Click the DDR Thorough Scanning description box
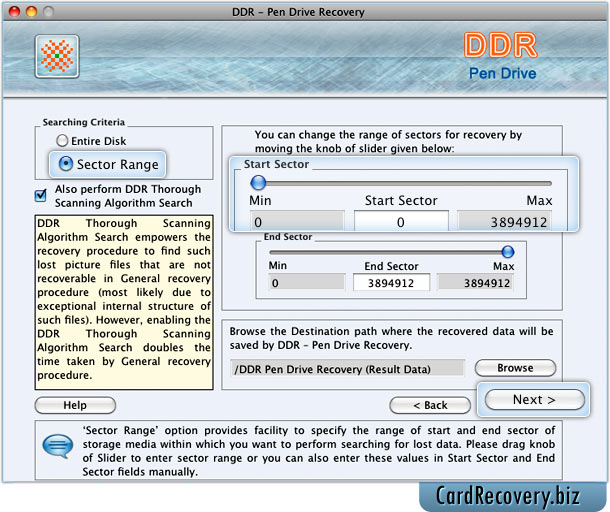The image size is (610, 512). click(x=124, y=302)
